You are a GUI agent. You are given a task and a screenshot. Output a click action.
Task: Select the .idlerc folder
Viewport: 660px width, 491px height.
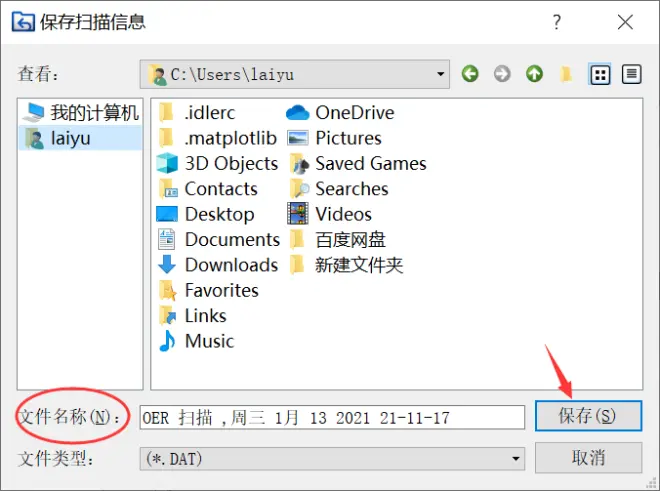197,113
